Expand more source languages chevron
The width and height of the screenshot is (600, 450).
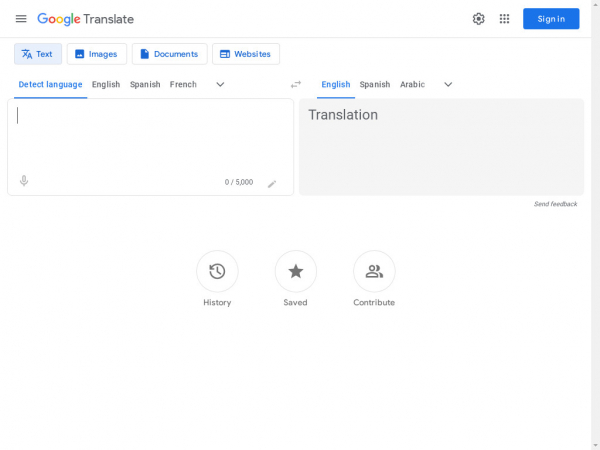click(220, 85)
